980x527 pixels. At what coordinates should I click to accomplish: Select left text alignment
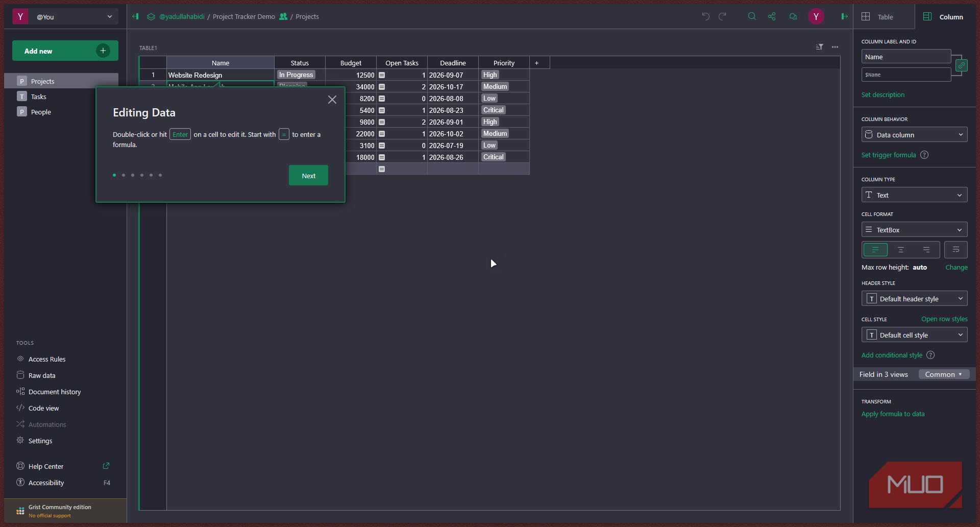[875, 250]
